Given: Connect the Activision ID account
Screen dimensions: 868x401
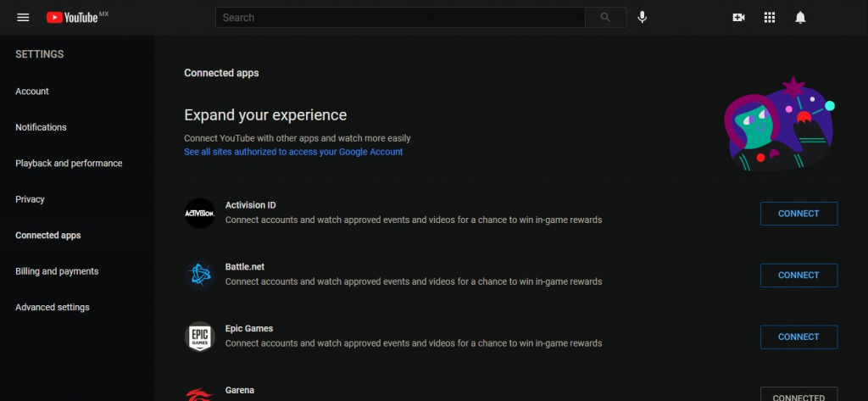Looking at the screenshot, I should [x=798, y=214].
